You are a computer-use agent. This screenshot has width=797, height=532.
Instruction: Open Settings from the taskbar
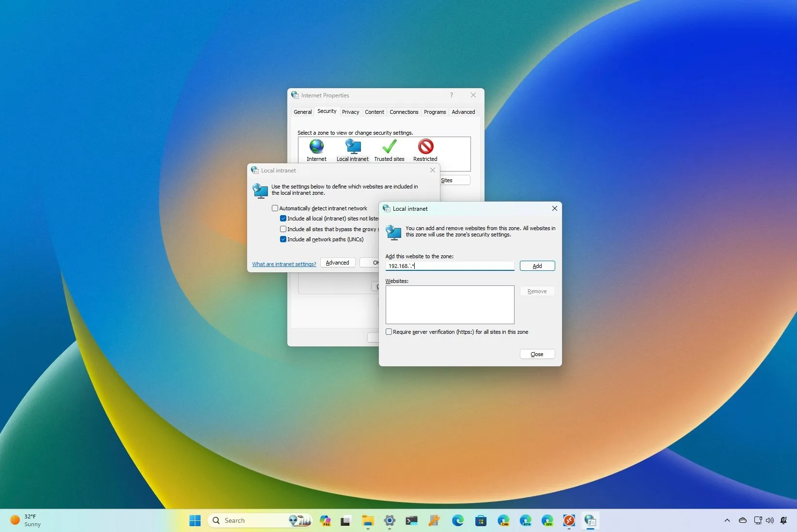click(389, 520)
